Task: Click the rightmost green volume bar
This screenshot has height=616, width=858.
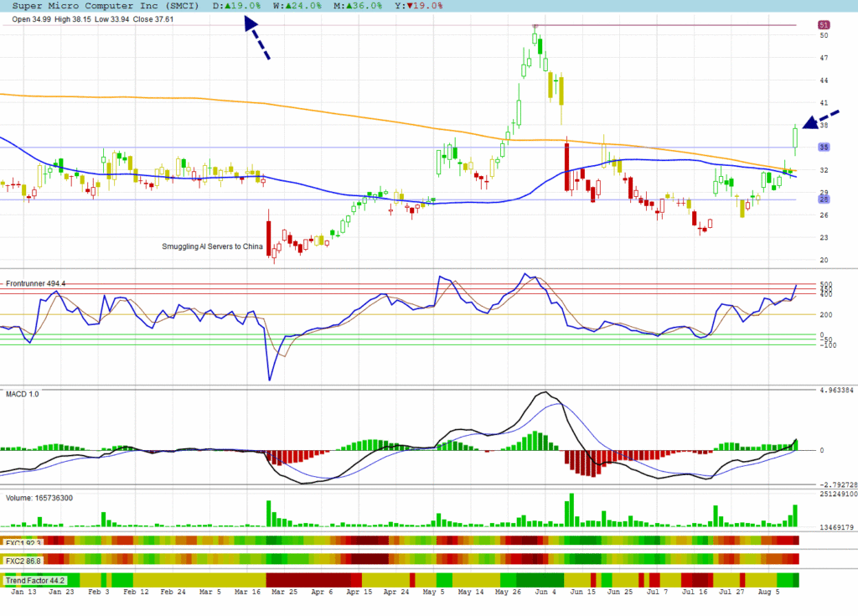Action: click(x=795, y=515)
